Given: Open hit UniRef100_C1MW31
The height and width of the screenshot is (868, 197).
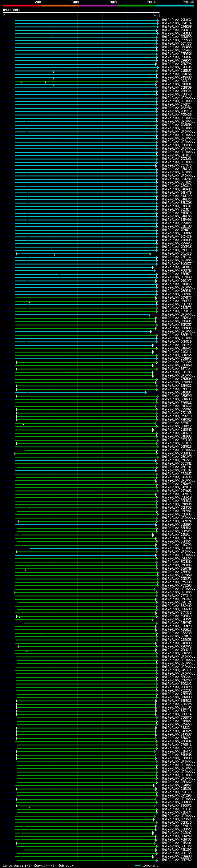Looking at the screenshot, I should (x=177, y=84).
